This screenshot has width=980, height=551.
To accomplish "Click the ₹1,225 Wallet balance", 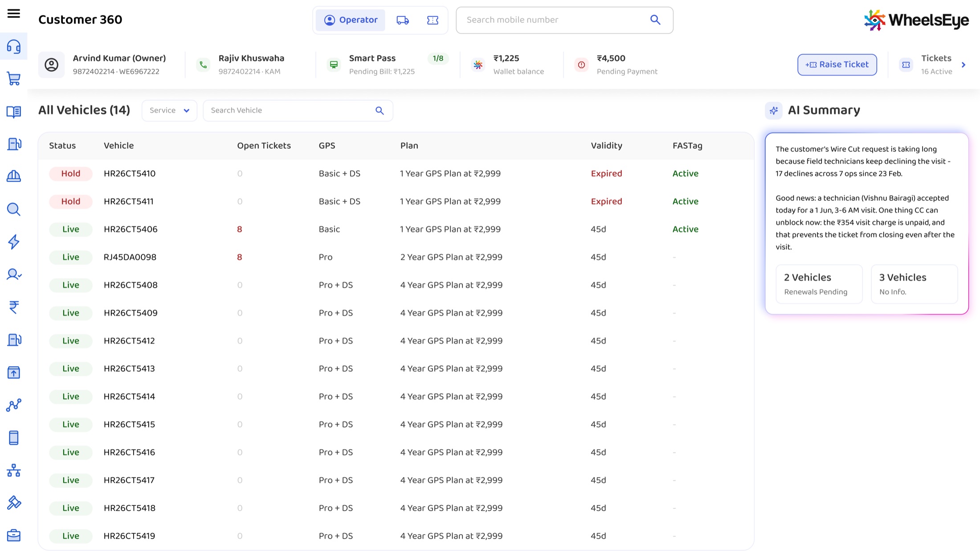I will [506, 58].
